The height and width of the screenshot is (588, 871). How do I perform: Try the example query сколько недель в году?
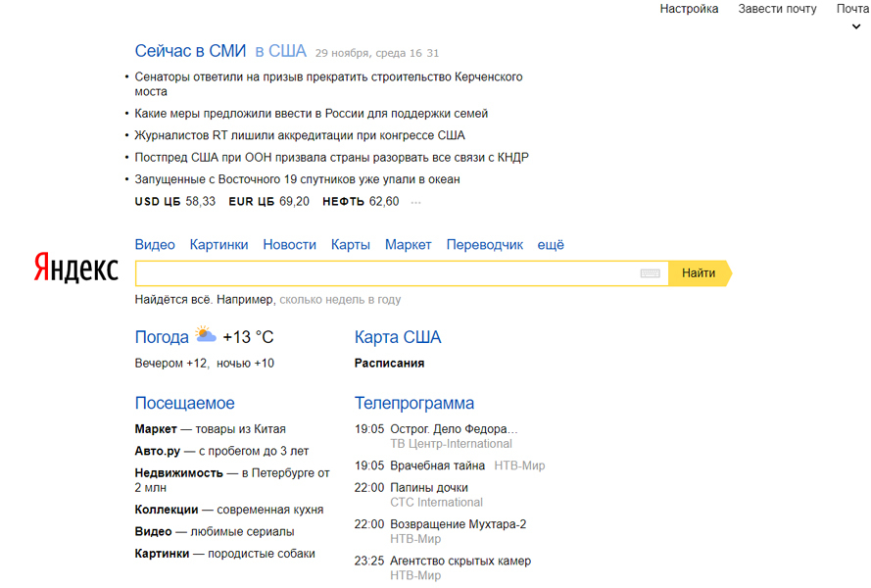coord(340,300)
